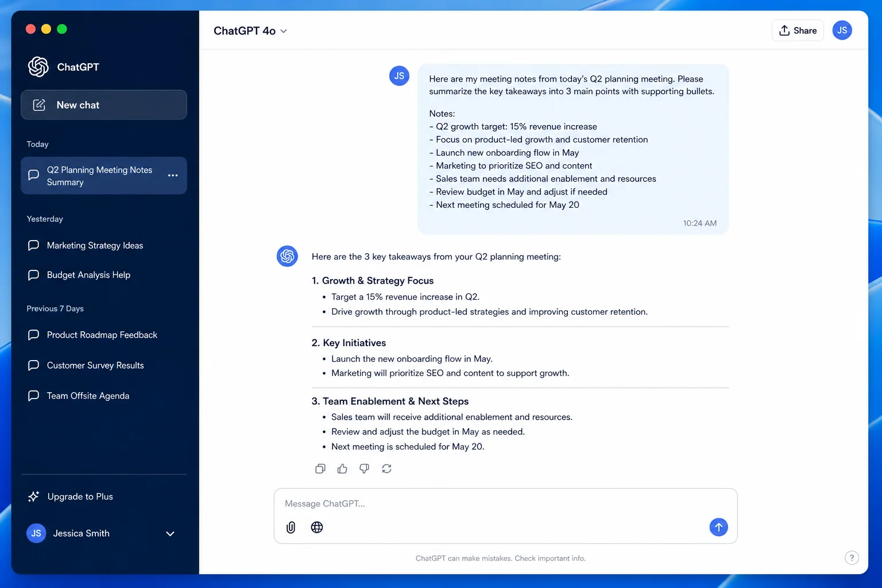Attach a file with the paperclip icon
This screenshot has width=882, height=588.
[291, 527]
